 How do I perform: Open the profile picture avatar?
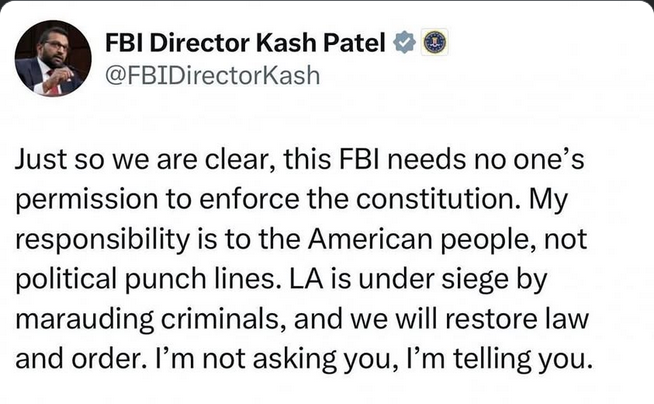click(53, 62)
